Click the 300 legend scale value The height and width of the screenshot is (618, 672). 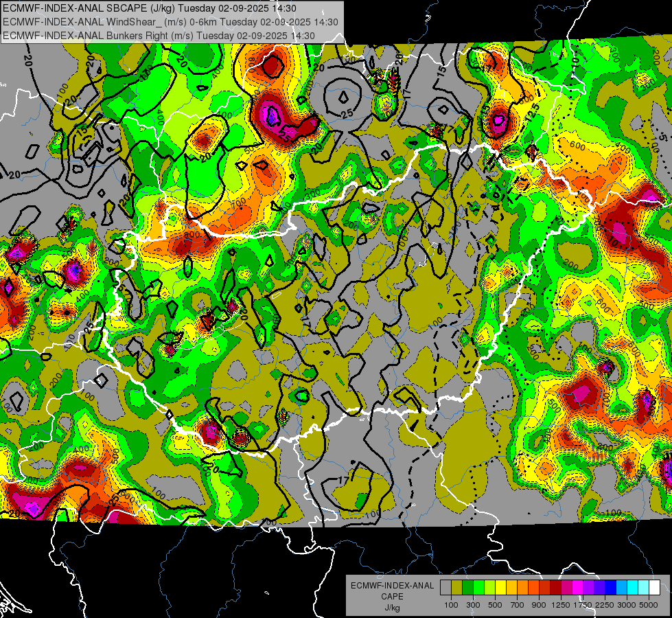click(473, 605)
